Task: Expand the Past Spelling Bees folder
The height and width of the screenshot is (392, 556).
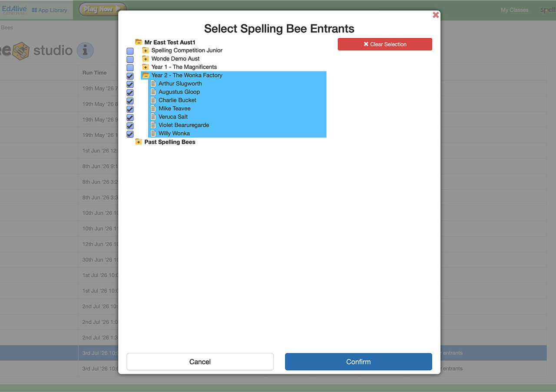Action: pyautogui.click(x=139, y=142)
